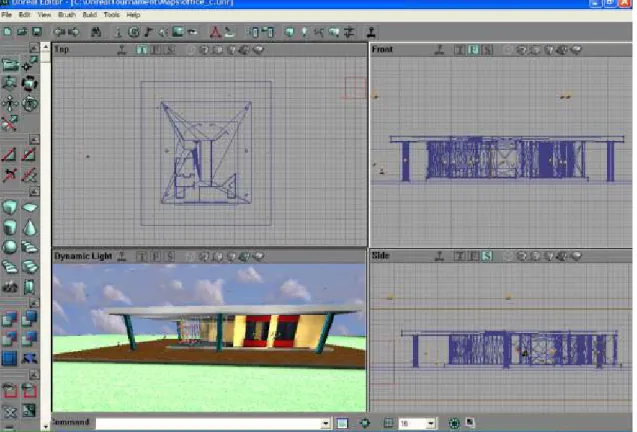Collapse the selection tools group in toolbox
Screen dimensions: 637x432
[35, 374]
